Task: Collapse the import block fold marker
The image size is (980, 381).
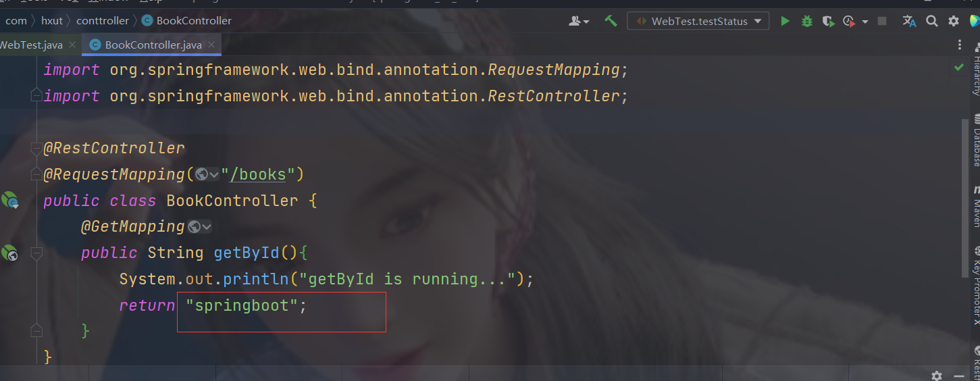Action: tap(36, 97)
